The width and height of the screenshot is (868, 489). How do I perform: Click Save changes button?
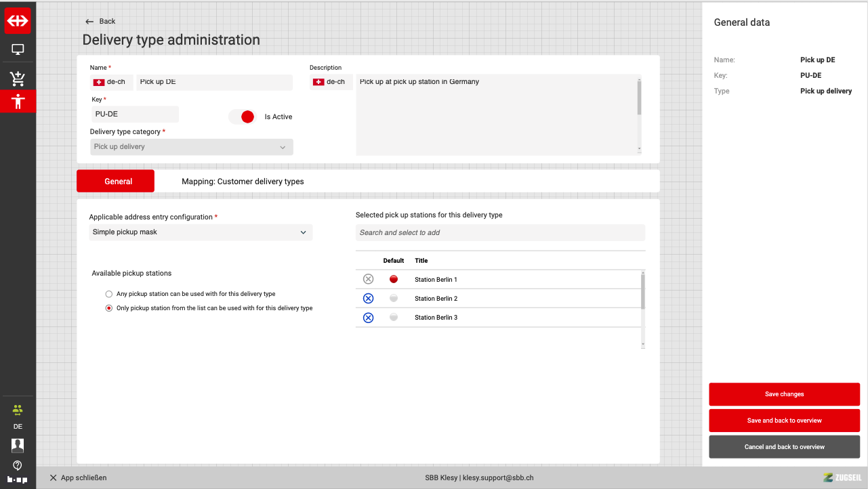(x=784, y=394)
